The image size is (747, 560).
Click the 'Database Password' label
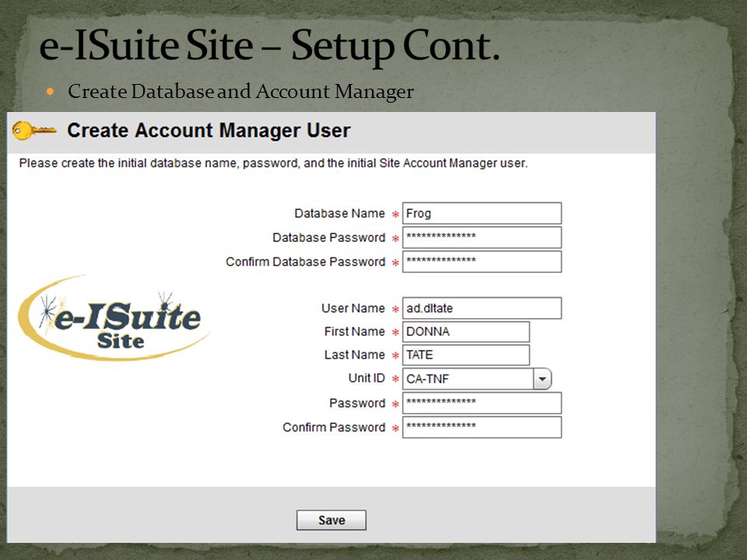tap(328, 238)
